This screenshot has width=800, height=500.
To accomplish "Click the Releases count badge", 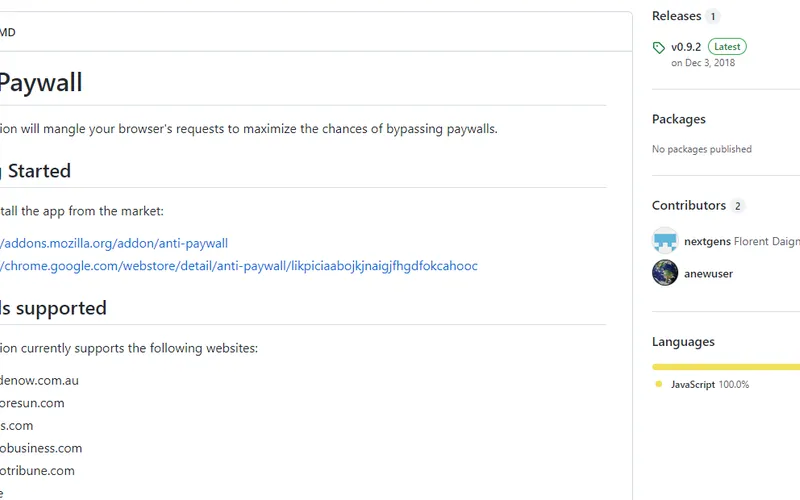I will 713,16.
